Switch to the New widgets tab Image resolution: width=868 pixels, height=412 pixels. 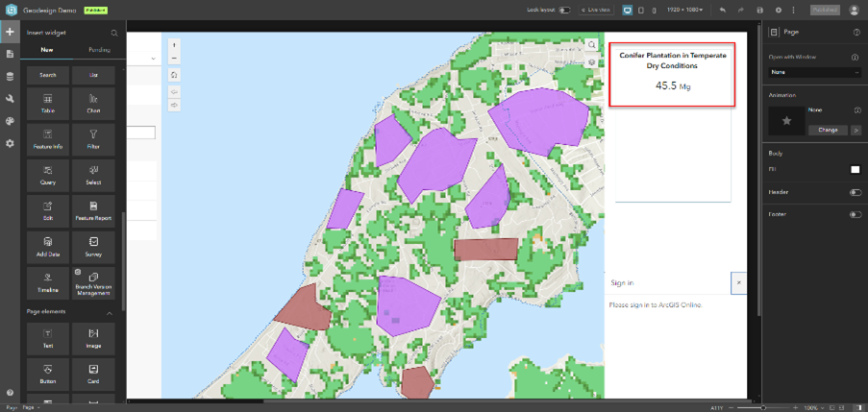(46, 50)
